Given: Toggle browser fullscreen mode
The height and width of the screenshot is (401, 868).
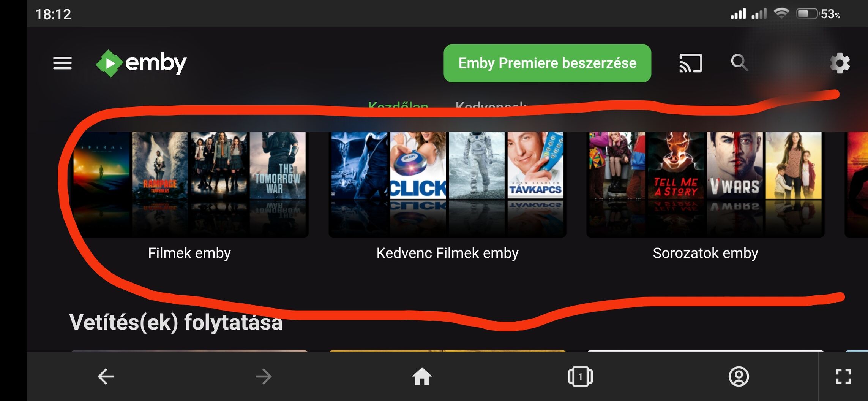Looking at the screenshot, I should click(x=843, y=377).
